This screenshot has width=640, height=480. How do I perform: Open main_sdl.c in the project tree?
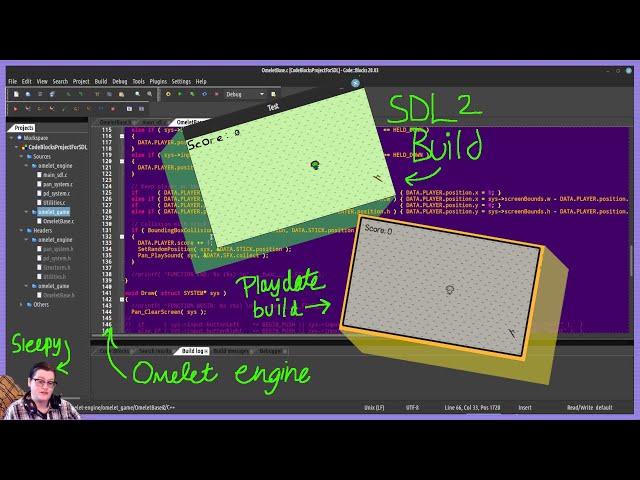click(x=55, y=175)
